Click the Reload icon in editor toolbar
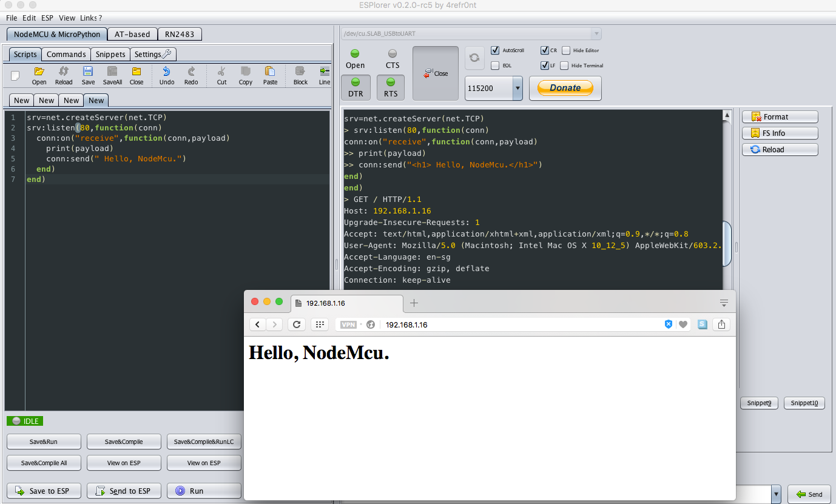836x504 pixels. 63,74
